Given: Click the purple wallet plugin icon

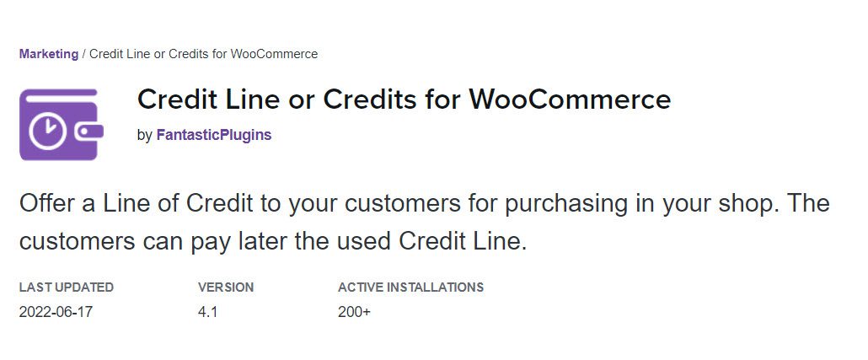Looking at the screenshot, I should pos(62,125).
